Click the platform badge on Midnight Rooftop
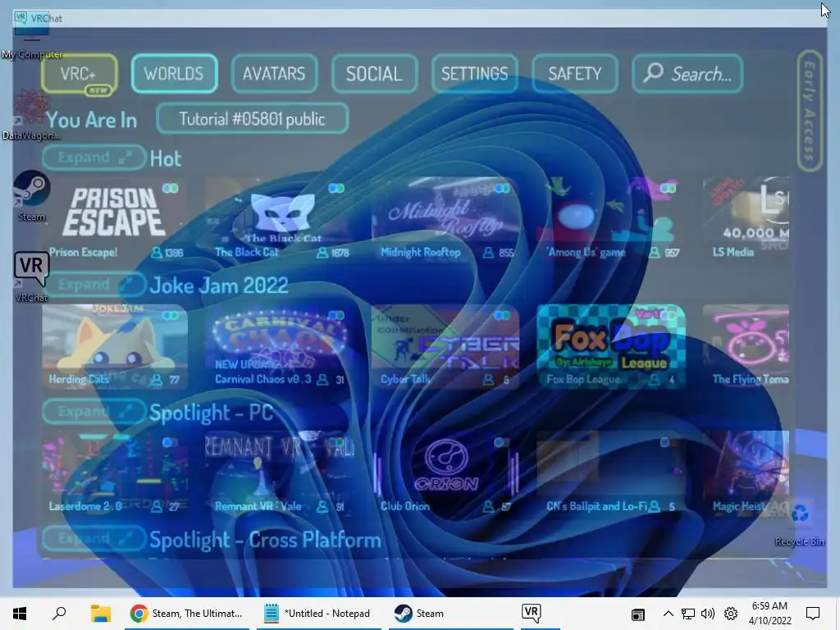Screen dimensions: 840x630 502,188
